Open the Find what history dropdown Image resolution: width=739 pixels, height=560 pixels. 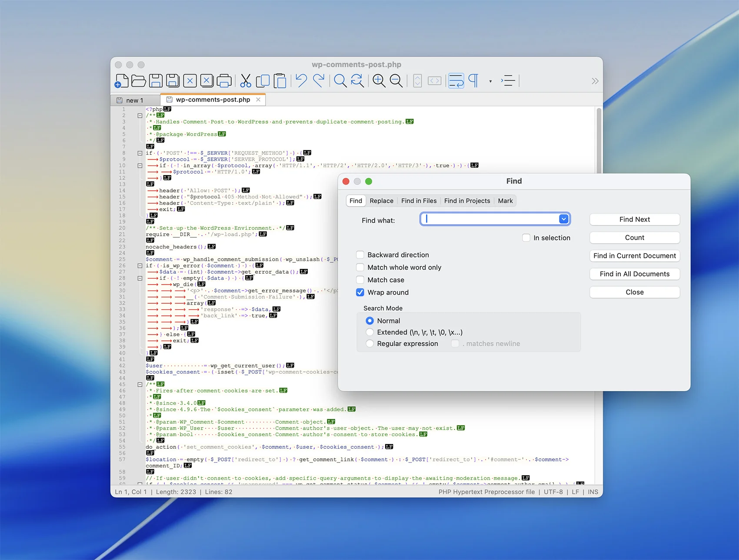(x=563, y=219)
